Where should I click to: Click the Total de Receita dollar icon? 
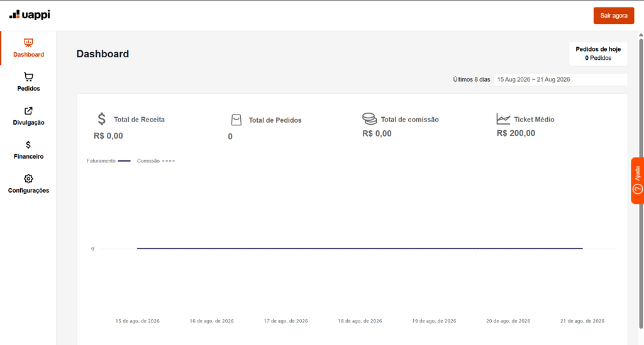point(101,119)
